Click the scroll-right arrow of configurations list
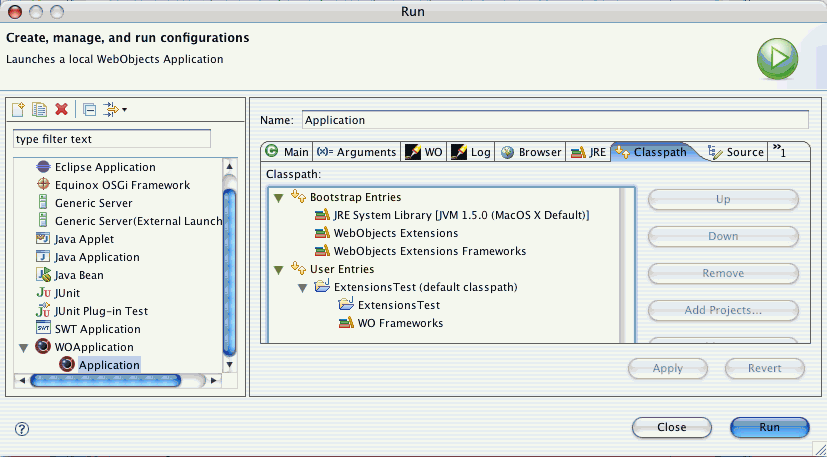This screenshot has width=827, height=457. [214, 380]
